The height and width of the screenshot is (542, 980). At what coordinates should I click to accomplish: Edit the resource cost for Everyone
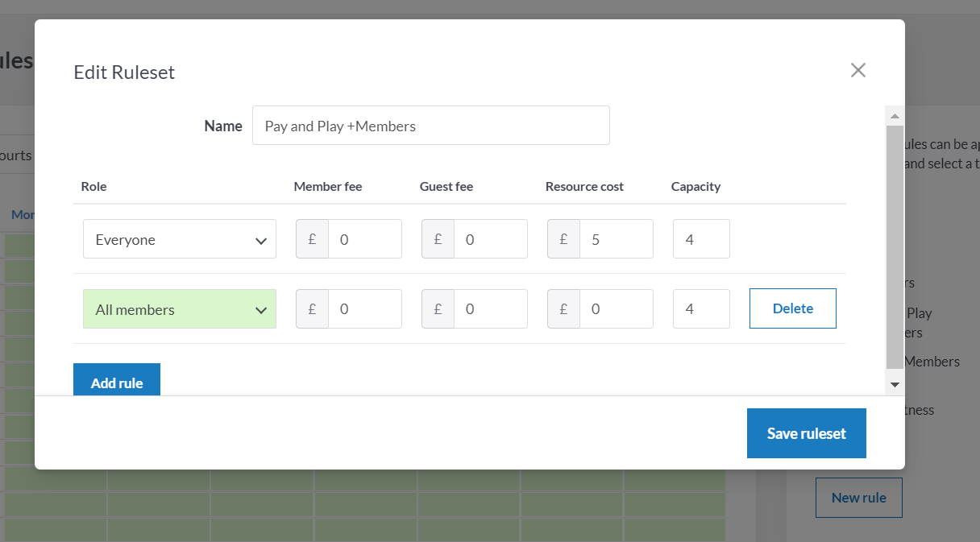(615, 239)
